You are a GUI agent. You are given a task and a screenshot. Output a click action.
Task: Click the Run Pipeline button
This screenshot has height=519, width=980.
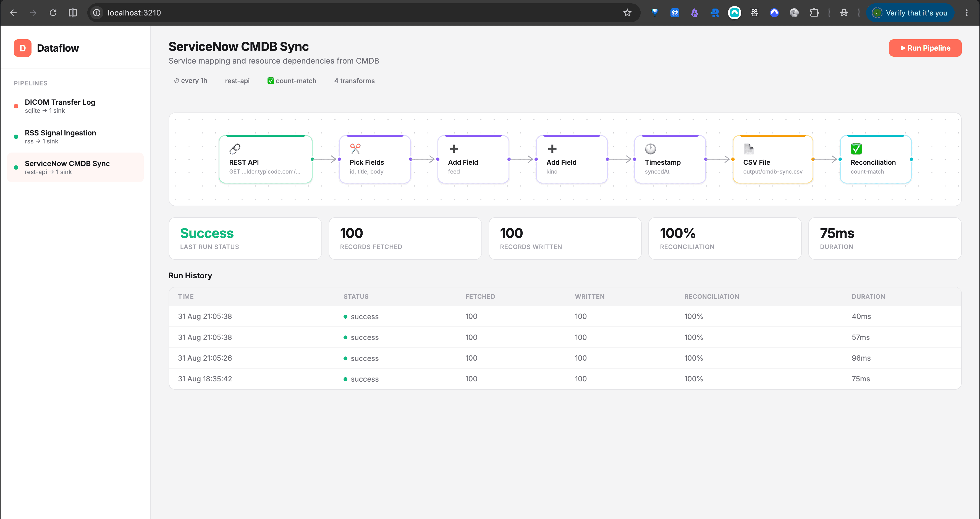pos(925,48)
